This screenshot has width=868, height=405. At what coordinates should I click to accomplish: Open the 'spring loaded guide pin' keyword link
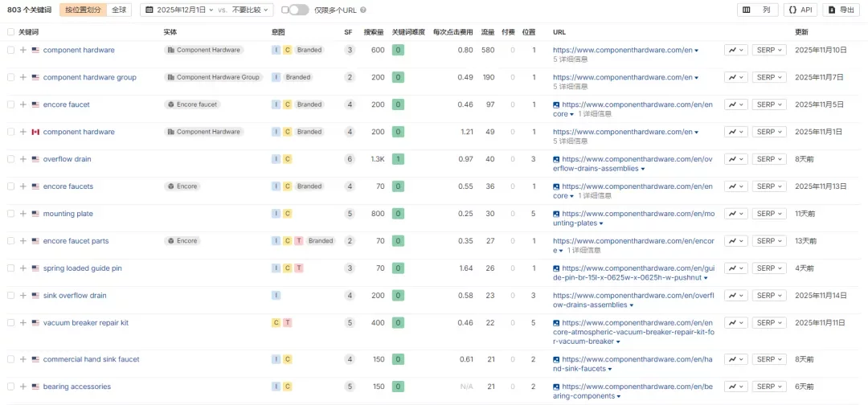coord(83,268)
